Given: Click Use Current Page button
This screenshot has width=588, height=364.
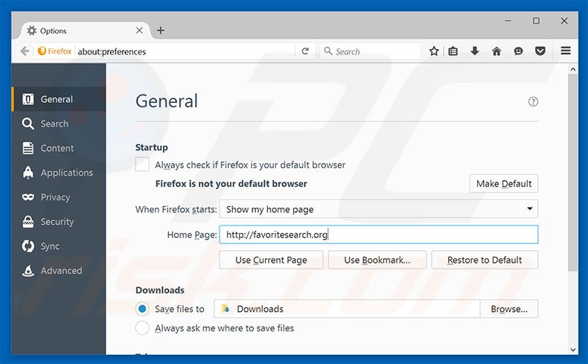Looking at the screenshot, I should pos(271,260).
